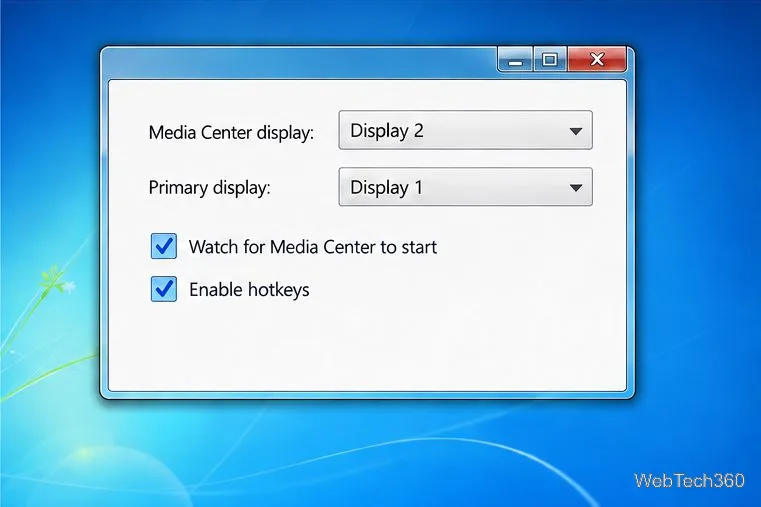Viewport: 761px width, 507px height.
Task: Uncheck Watch for Media Center to start
Action: point(164,246)
